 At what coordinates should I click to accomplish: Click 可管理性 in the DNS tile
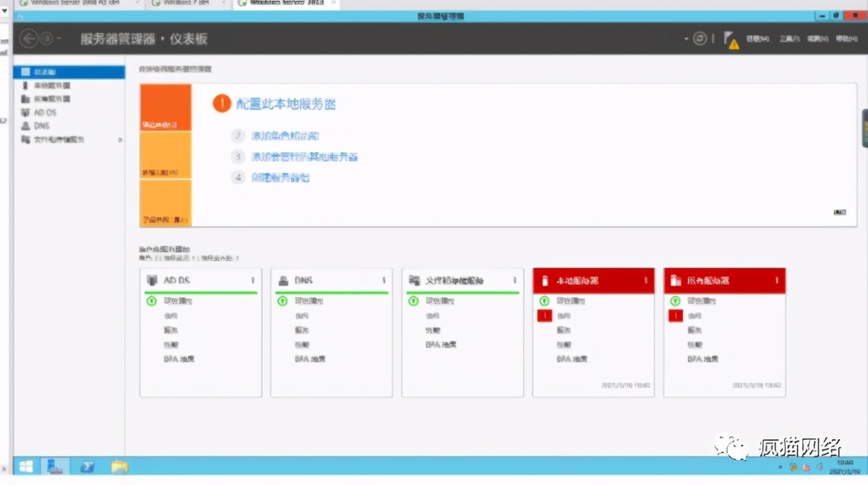point(309,301)
